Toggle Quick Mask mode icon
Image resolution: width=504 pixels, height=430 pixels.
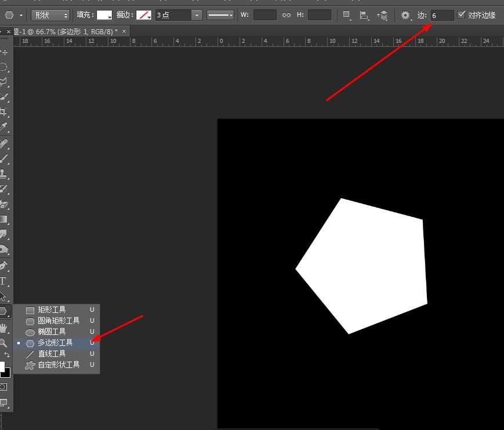pyautogui.click(x=3, y=387)
